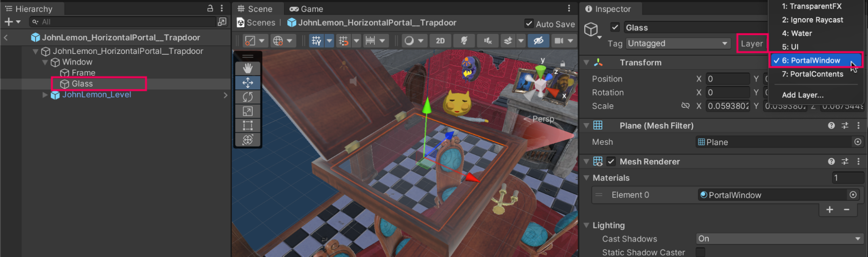
Task: Choose layer 7: PortalContents
Action: pyautogui.click(x=812, y=74)
